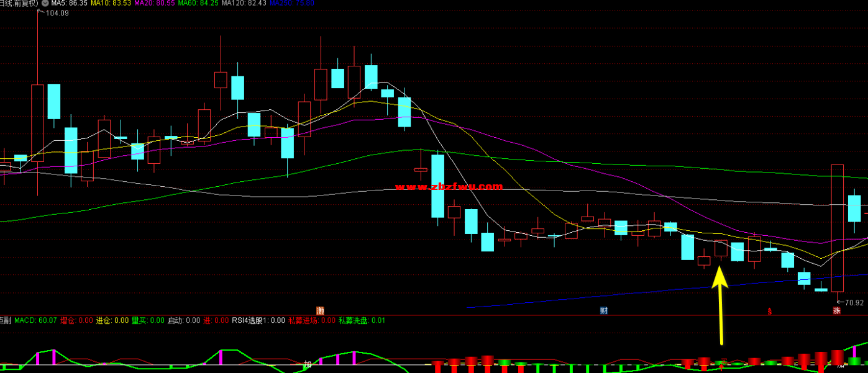Select the MA5 indicator label

(x=69, y=3)
